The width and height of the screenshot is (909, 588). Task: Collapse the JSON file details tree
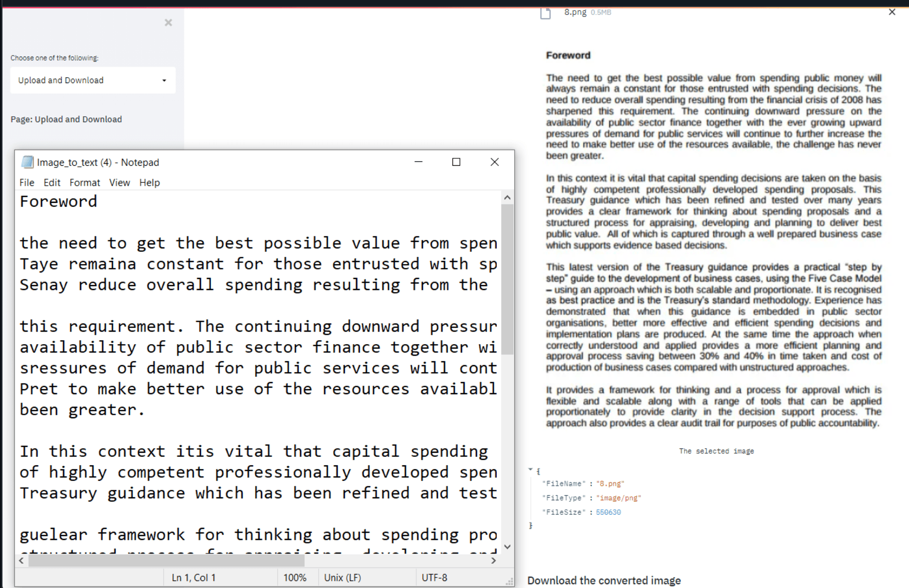pos(530,470)
